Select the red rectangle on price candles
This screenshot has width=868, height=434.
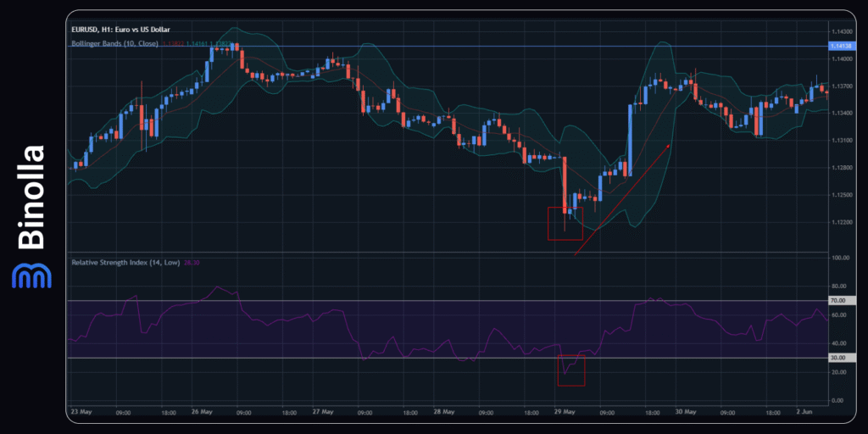(565, 224)
